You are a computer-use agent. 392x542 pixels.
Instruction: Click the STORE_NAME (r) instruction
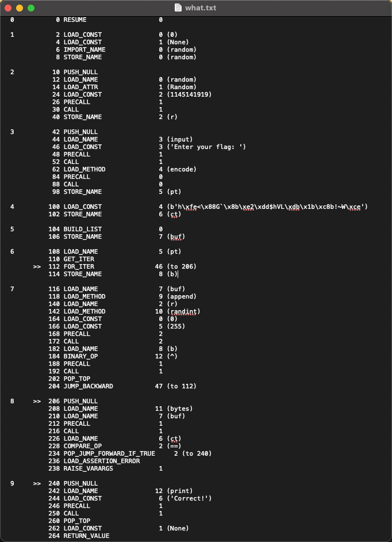pos(83,117)
